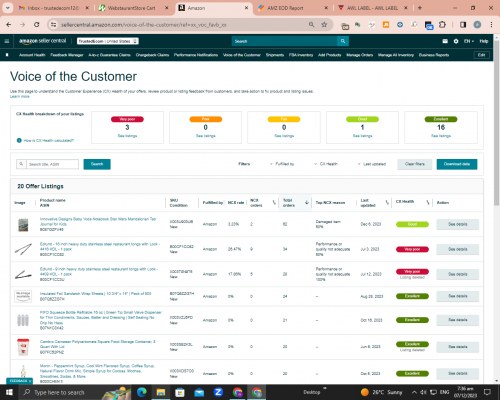The image size is (500, 400).
Task: Sort by CX Health column icon
Action: pos(428,202)
